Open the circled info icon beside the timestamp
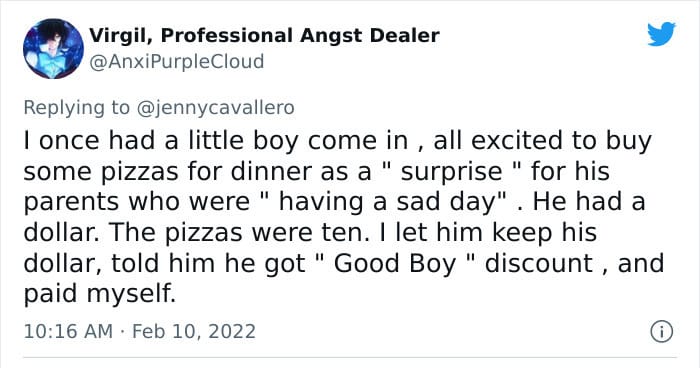700x368 pixels. coord(661,332)
